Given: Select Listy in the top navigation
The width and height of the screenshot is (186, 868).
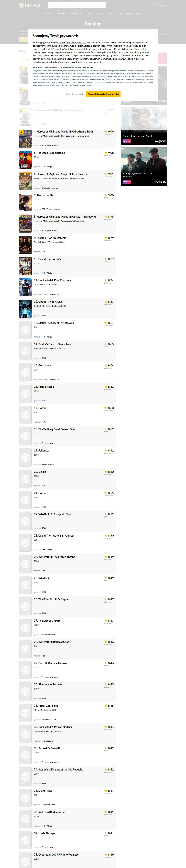Looking at the screenshot, I should (89, 13).
